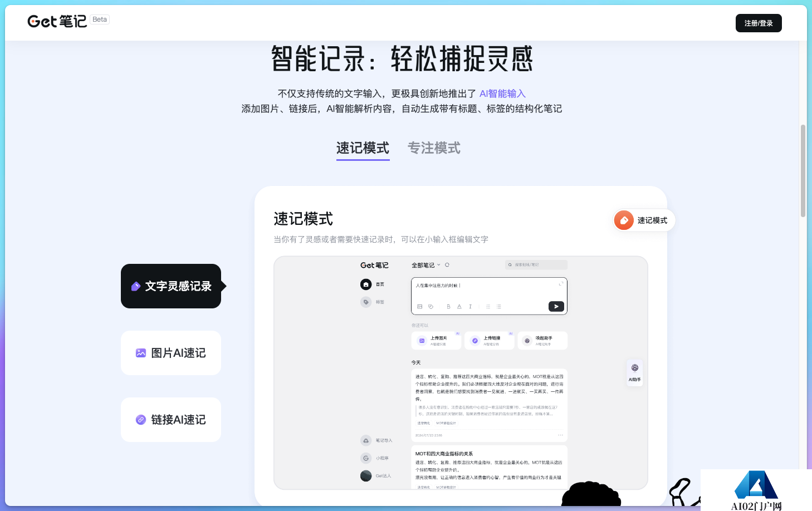Screen dimensions: 812x511
Task: Click the tag icon in the editor toolbar
Action: point(431,307)
